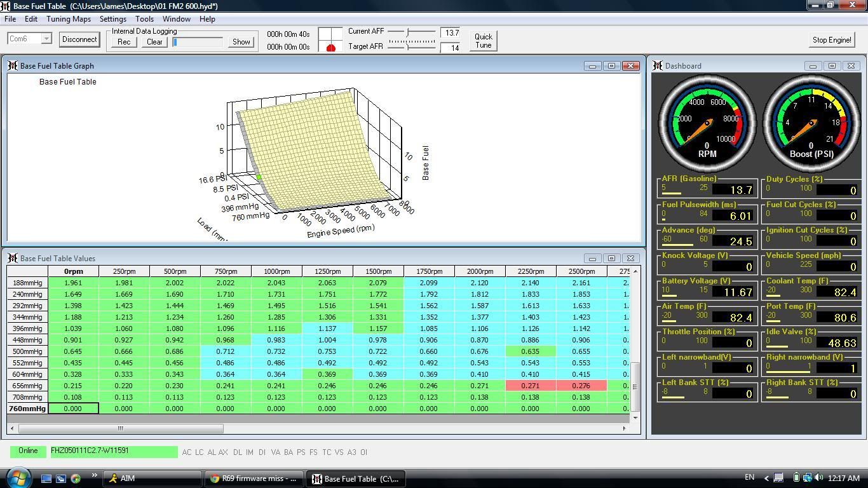Open the Com6 port dropdown
This screenshot has width=868, height=488.
pos(46,39)
